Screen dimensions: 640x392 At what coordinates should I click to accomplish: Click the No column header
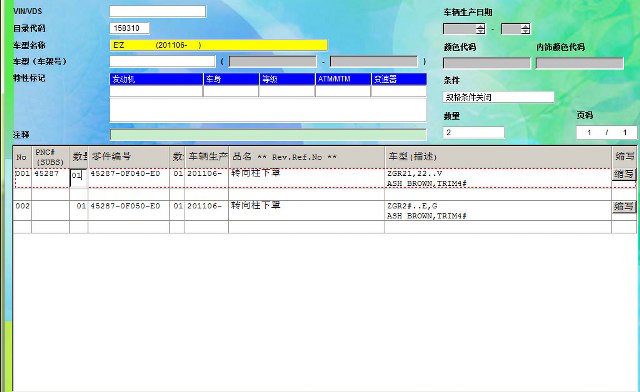(x=22, y=157)
